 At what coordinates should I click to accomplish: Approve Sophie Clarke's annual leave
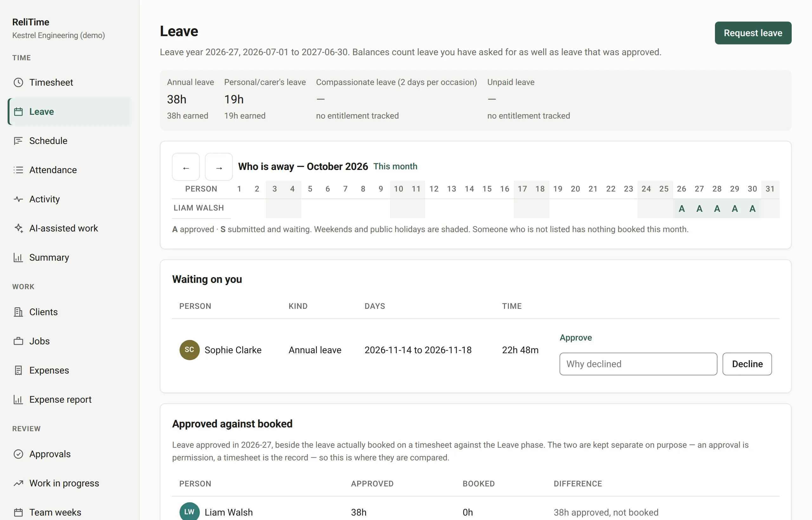tap(576, 338)
